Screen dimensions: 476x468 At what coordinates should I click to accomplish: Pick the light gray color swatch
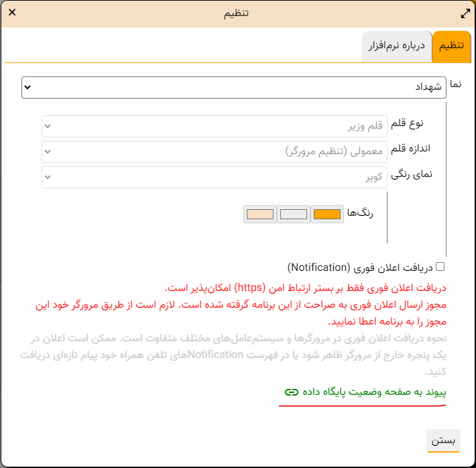(293, 215)
